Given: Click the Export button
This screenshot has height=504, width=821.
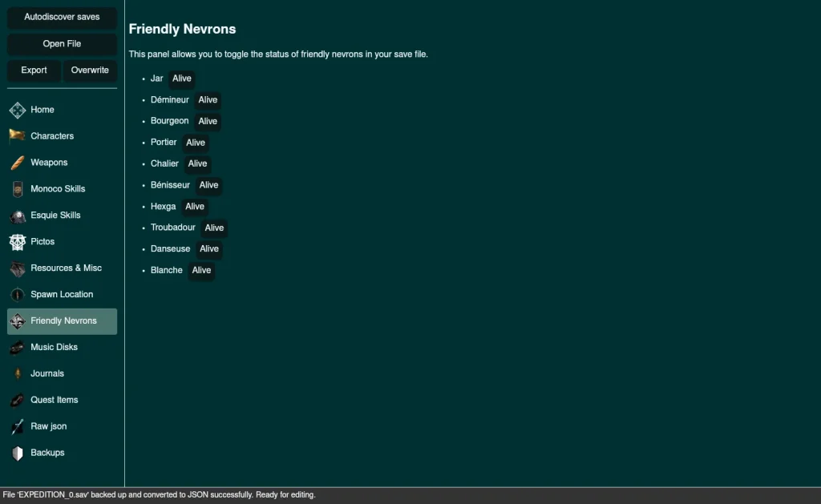Looking at the screenshot, I should [34, 71].
